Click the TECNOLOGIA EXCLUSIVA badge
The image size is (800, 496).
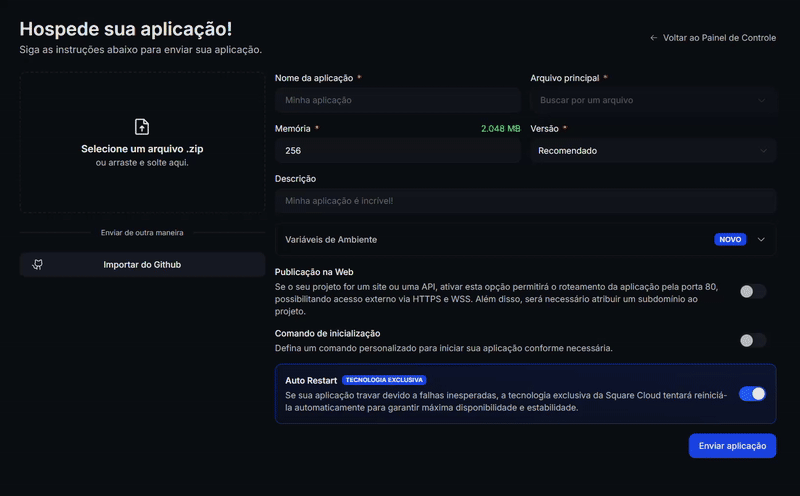click(x=384, y=380)
